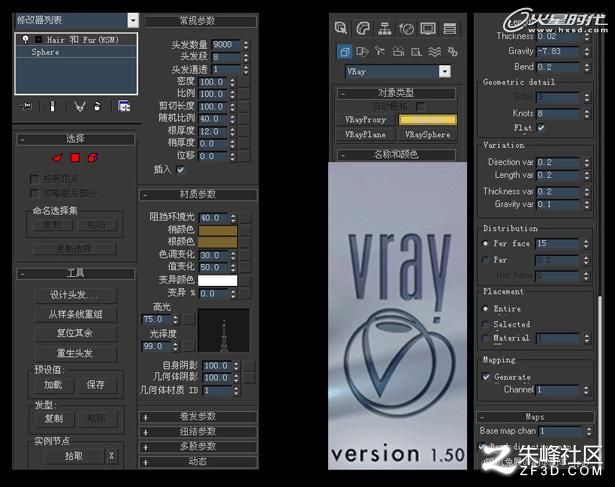This screenshot has width=615, height=487.
Task: Click the 保存 preset button
Action: point(96,385)
